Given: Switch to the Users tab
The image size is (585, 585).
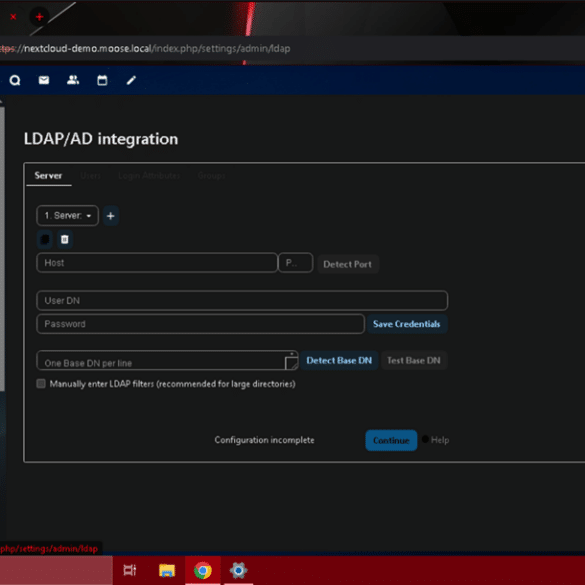Looking at the screenshot, I should (x=90, y=175).
